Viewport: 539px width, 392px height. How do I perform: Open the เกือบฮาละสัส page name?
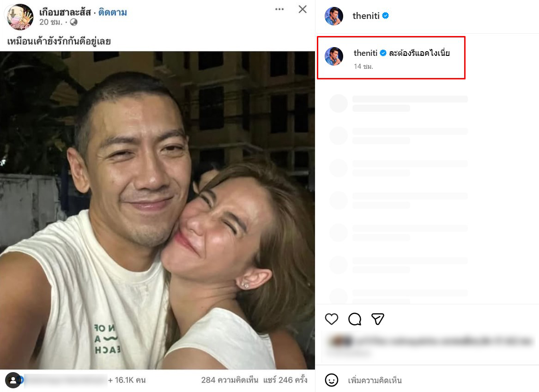pos(65,12)
